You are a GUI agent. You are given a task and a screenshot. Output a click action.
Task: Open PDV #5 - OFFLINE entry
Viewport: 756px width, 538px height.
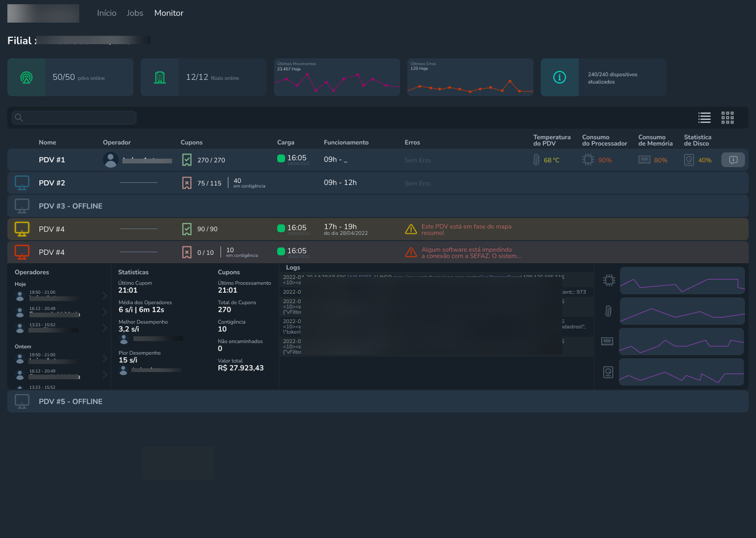point(70,401)
